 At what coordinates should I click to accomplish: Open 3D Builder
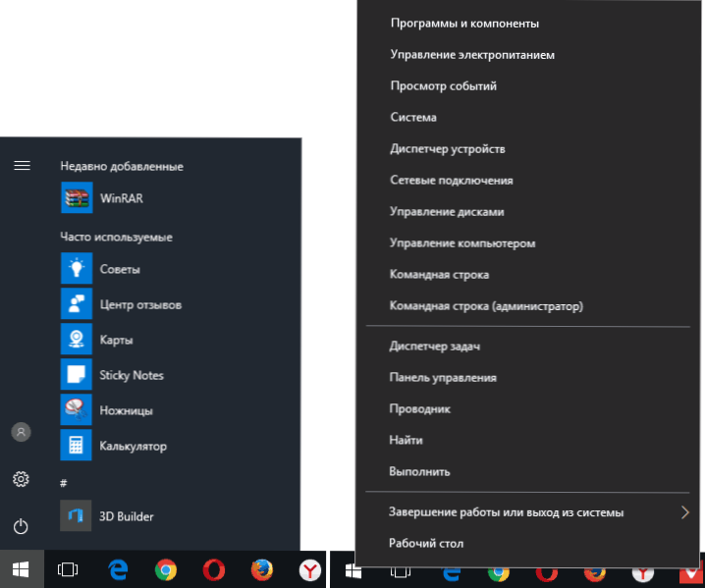point(107,515)
